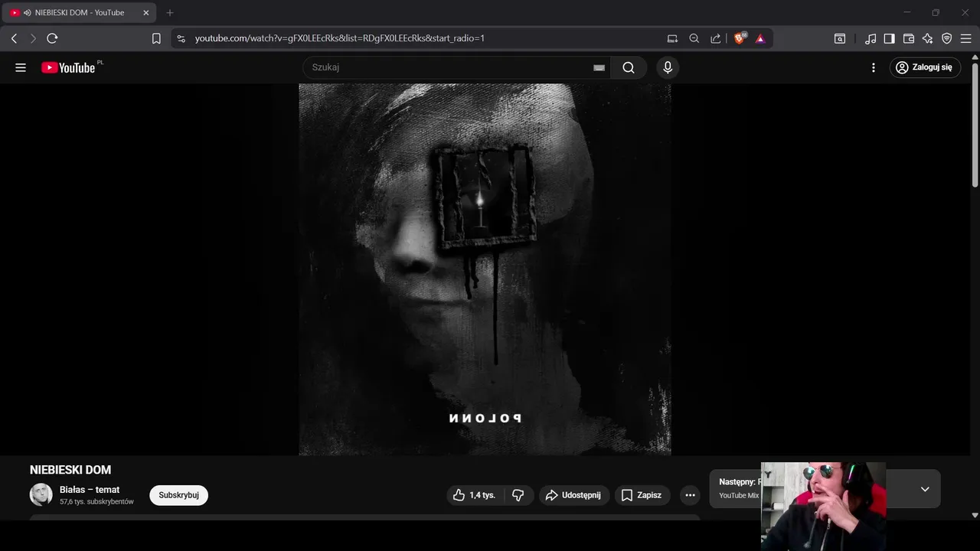Save the video with Zapisz button

(642, 495)
